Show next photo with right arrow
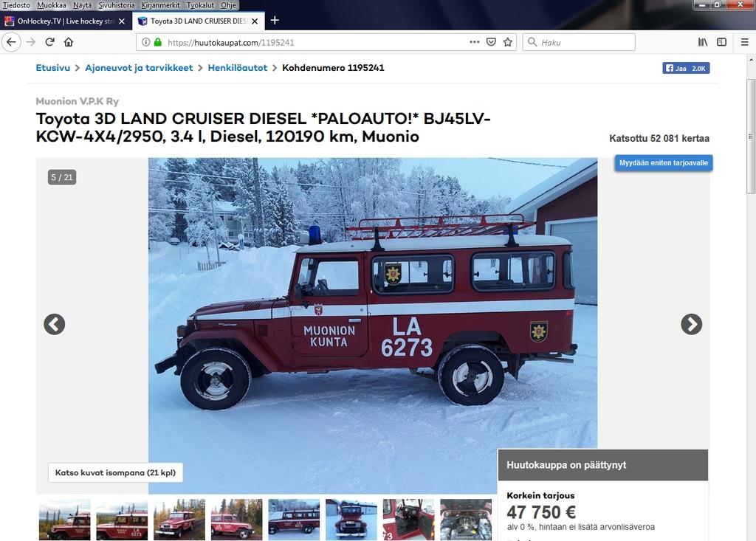 [x=691, y=324]
